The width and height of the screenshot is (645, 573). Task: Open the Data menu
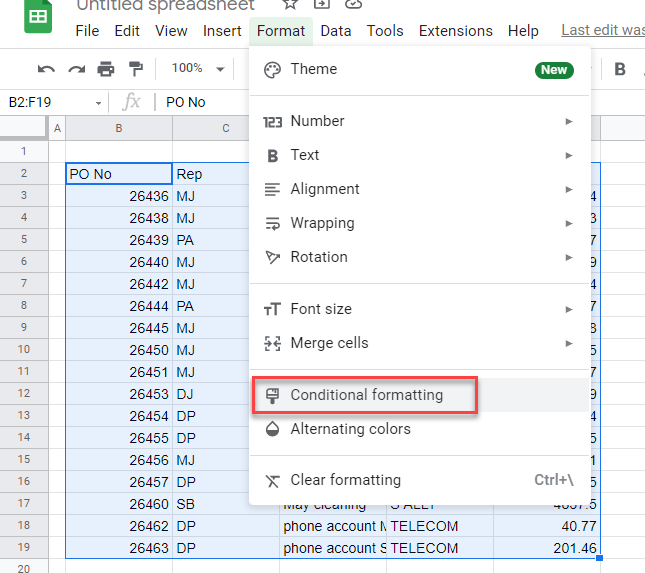click(x=335, y=31)
